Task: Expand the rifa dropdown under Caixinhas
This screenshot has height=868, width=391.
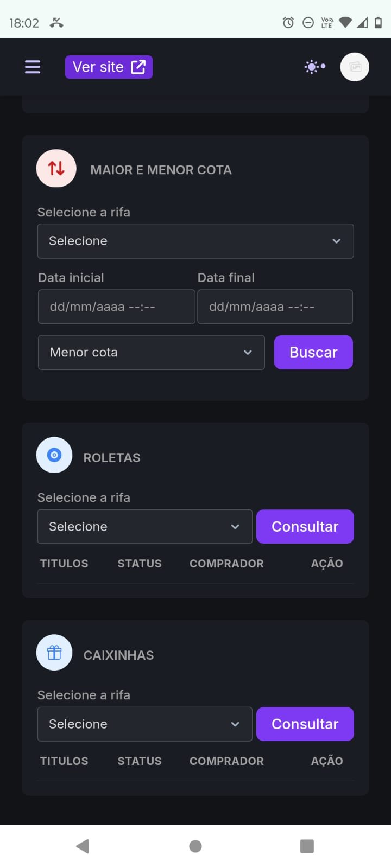Action: (x=144, y=724)
